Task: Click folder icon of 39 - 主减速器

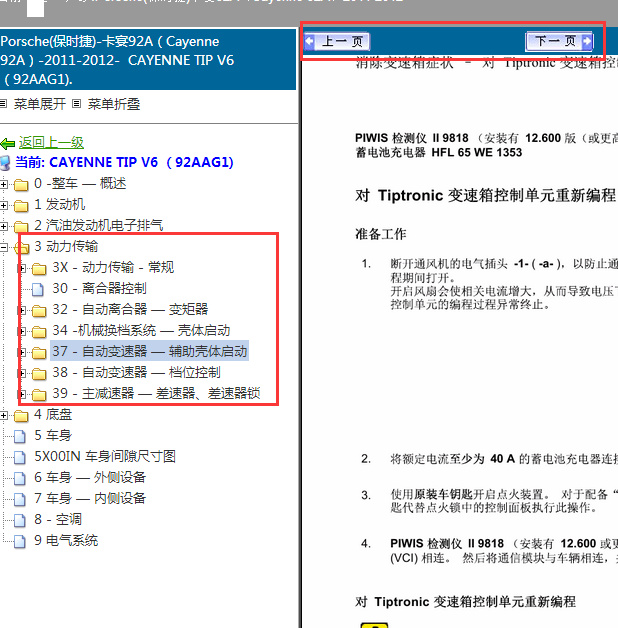Action: [x=39, y=395]
